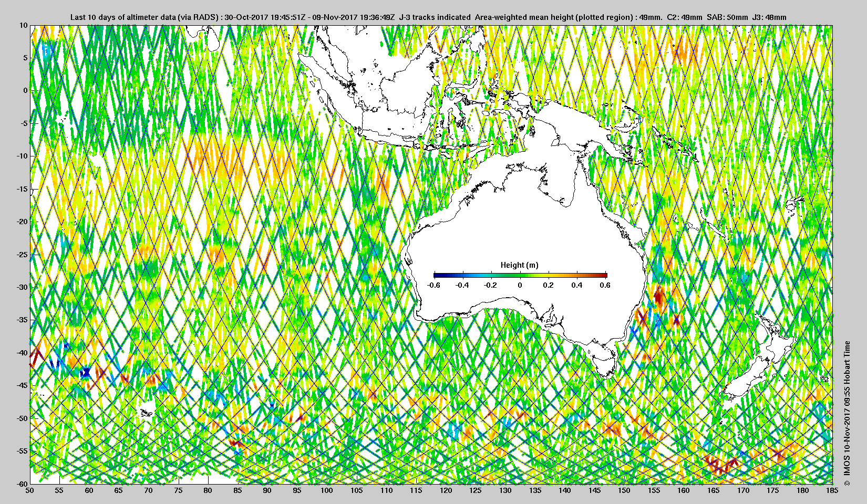Click 'J-3 tracks indicated' in the title
The image size is (867, 504).
435,17
